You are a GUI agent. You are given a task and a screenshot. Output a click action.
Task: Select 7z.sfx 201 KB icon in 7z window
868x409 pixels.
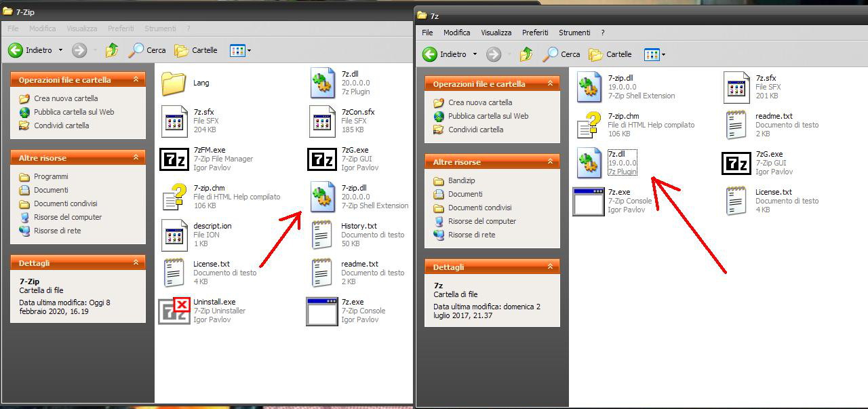coord(736,87)
